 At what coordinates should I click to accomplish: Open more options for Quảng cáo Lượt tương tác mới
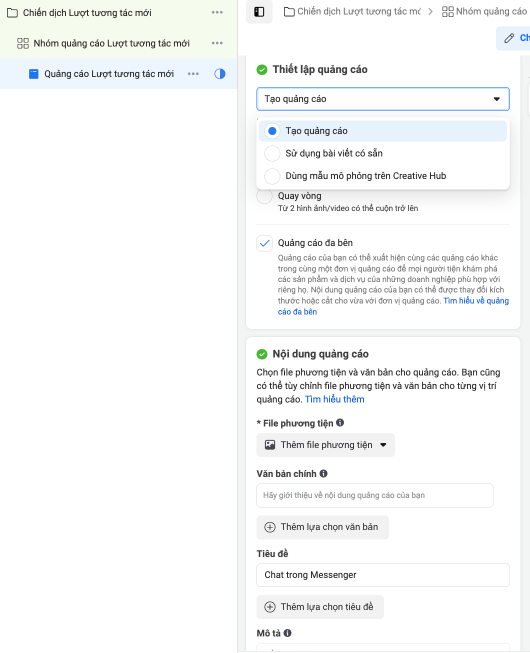(x=193, y=74)
